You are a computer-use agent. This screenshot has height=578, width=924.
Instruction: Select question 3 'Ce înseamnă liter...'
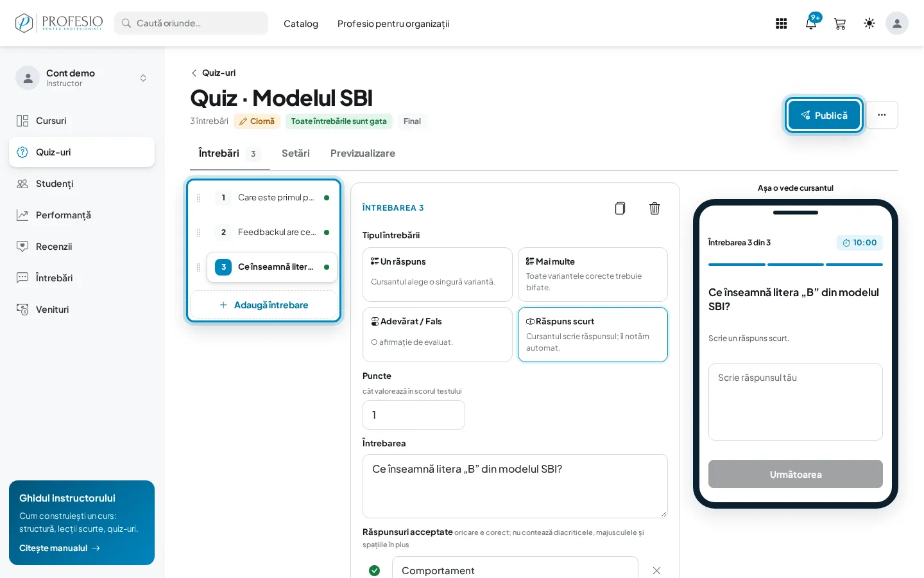[272, 267]
